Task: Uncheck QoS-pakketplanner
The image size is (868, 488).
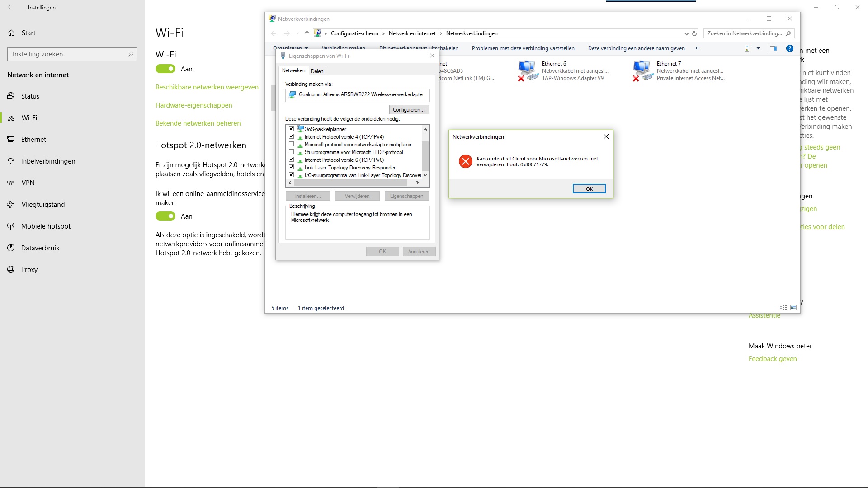Action: (x=292, y=129)
